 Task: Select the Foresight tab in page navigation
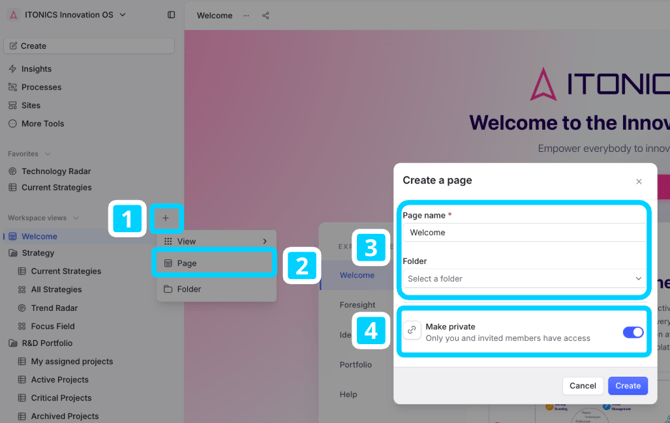click(357, 305)
